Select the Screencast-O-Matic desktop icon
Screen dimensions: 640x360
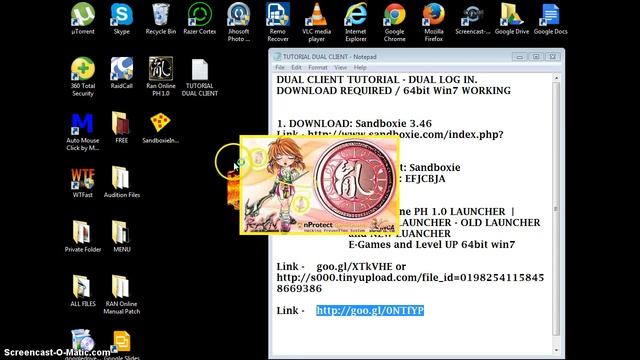click(473, 19)
